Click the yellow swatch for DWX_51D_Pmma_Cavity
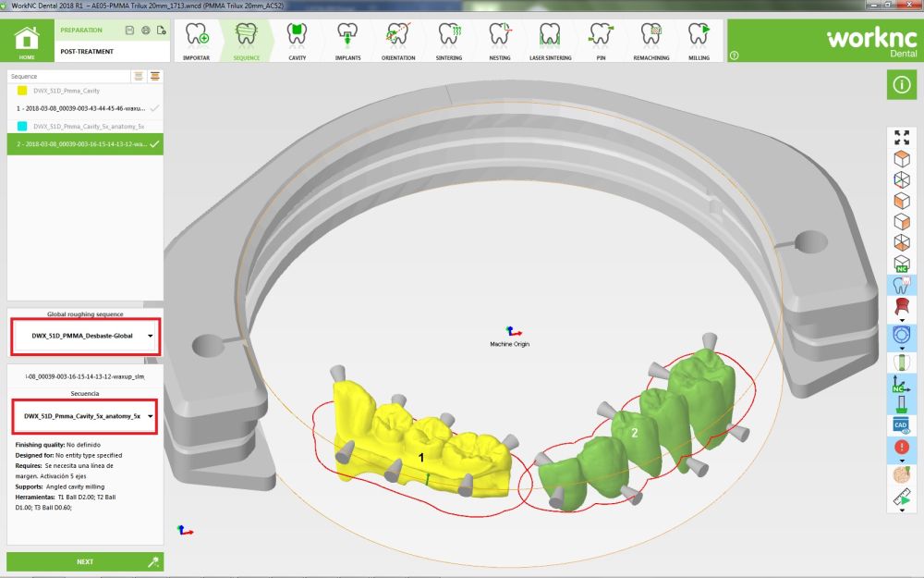 [22, 91]
